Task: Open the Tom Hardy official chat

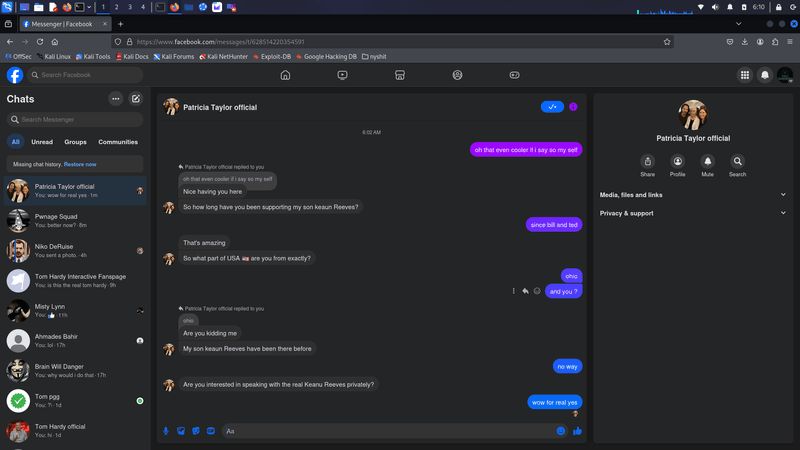Action: coord(75,431)
